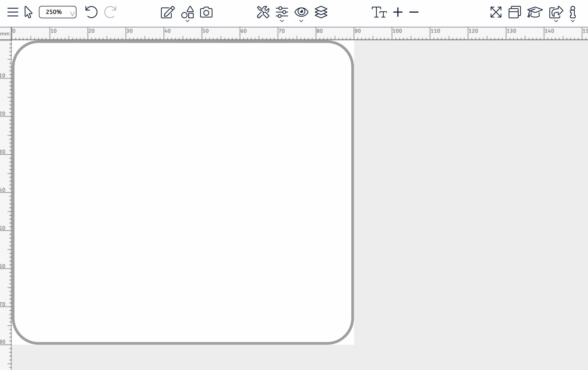Open the hamburger menu
Screen dimensions: 588x370
13,12
